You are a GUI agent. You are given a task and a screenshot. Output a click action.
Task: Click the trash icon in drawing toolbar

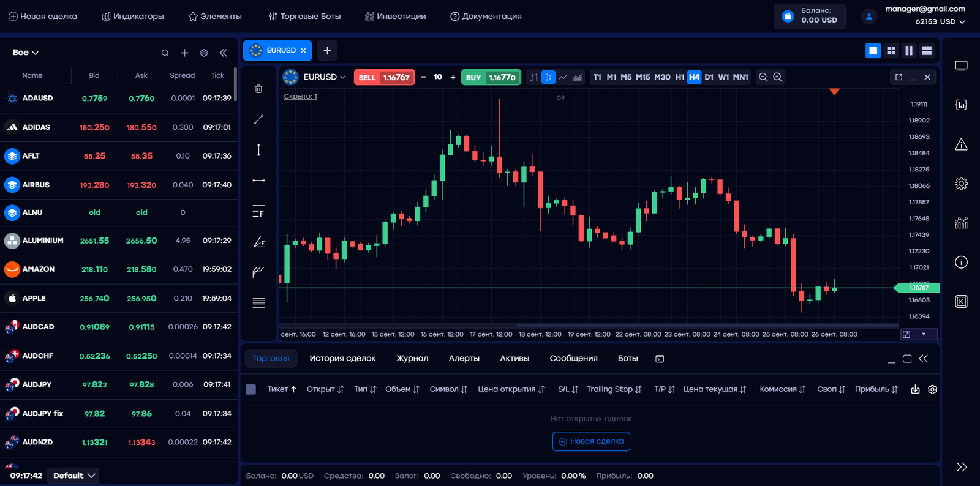pos(258,89)
